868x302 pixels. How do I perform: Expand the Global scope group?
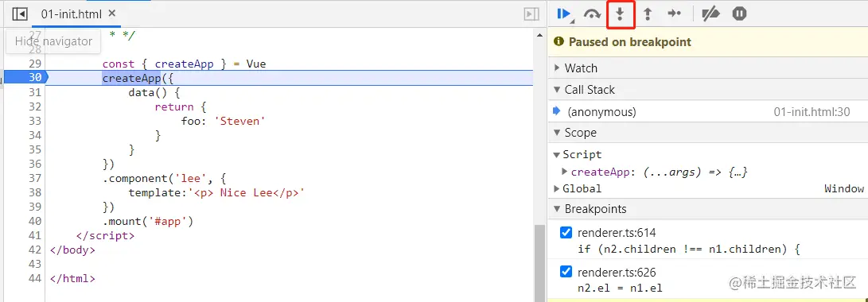557,188
